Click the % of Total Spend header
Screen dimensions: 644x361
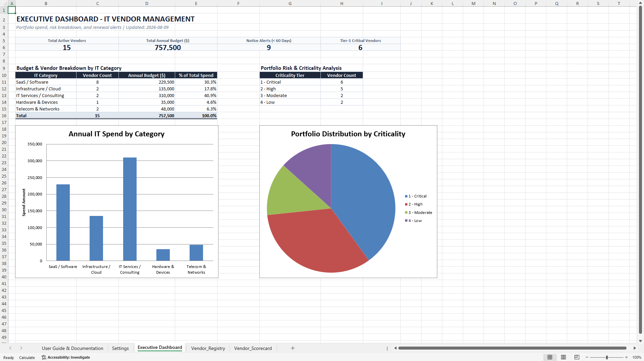point(196,75)
